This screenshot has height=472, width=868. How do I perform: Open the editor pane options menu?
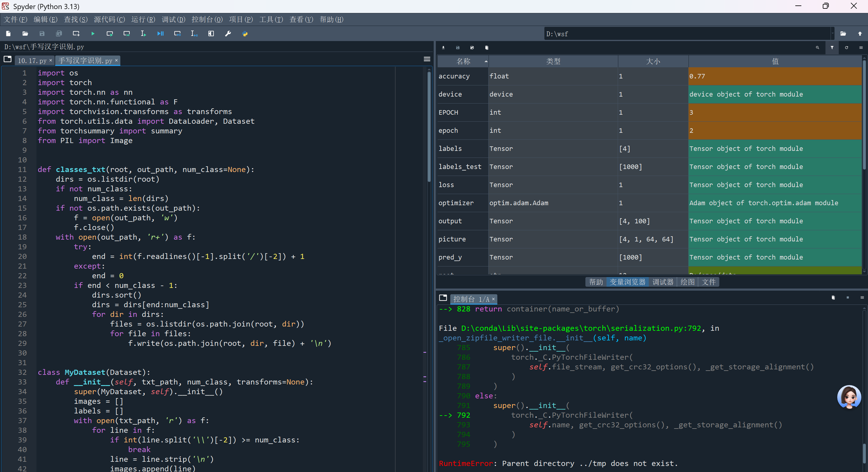click(426, 59)
